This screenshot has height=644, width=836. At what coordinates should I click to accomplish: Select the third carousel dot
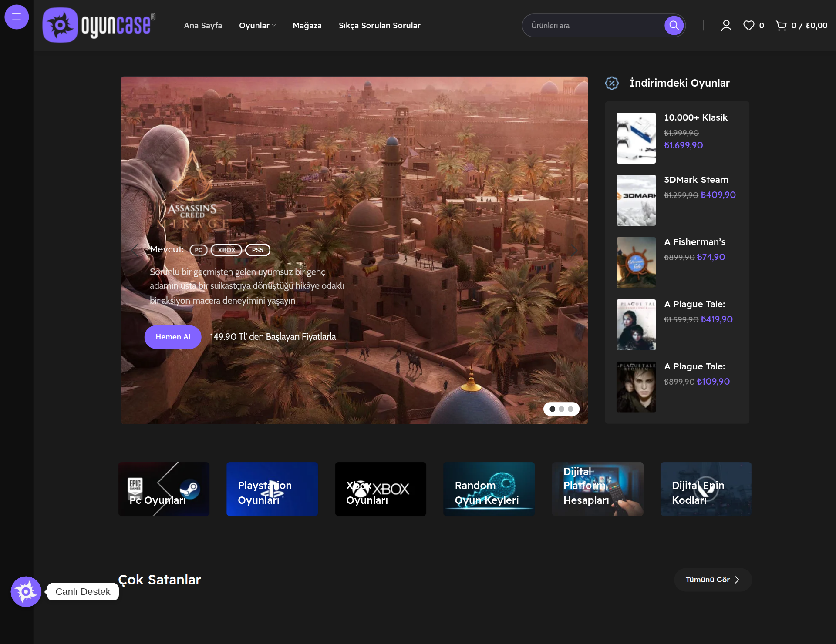[x=571, y=409]
